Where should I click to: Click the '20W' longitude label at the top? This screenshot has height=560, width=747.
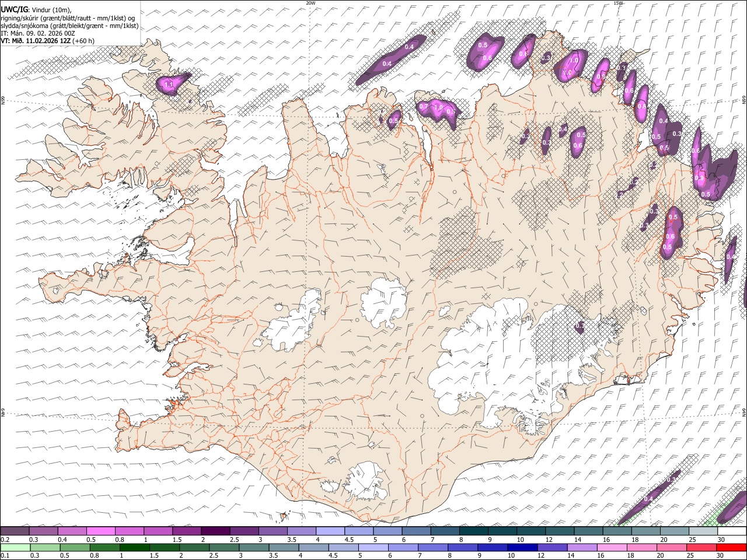click(310, 3)
